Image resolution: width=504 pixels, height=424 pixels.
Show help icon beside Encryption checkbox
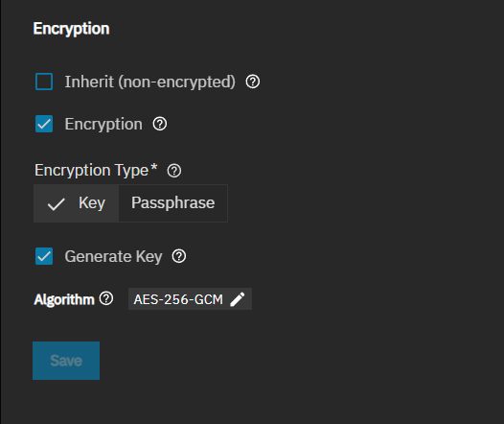click(x=160, y=124)
